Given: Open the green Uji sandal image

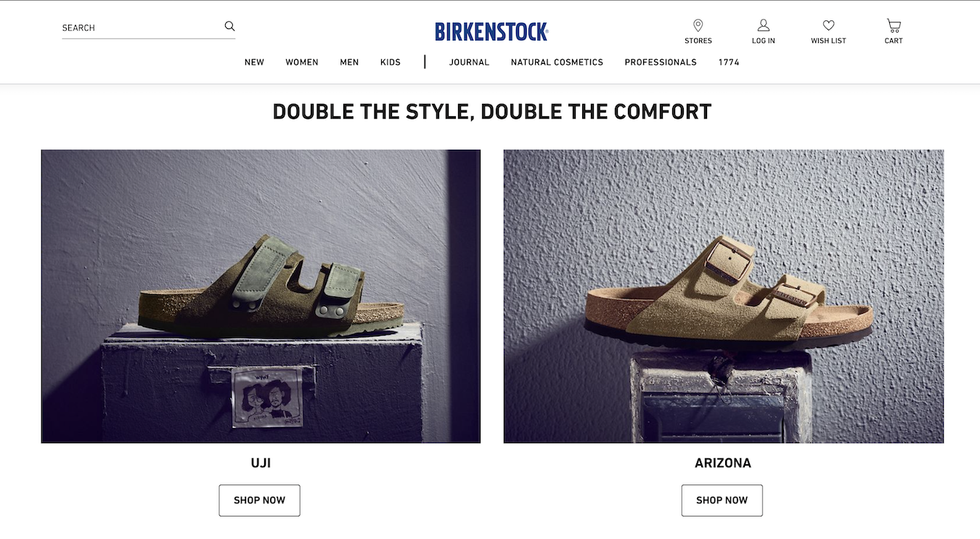Looking at the screenshot, I should tap(261, 296).
